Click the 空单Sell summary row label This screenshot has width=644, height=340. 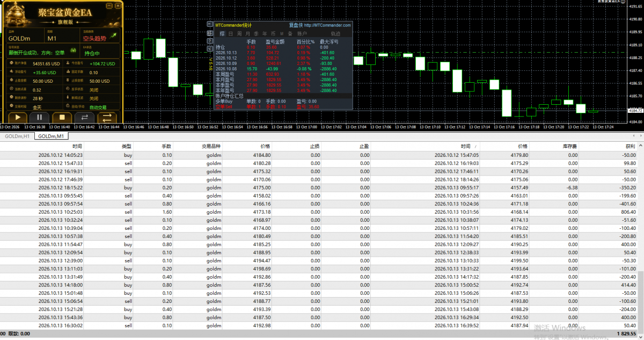click(224, 107)
